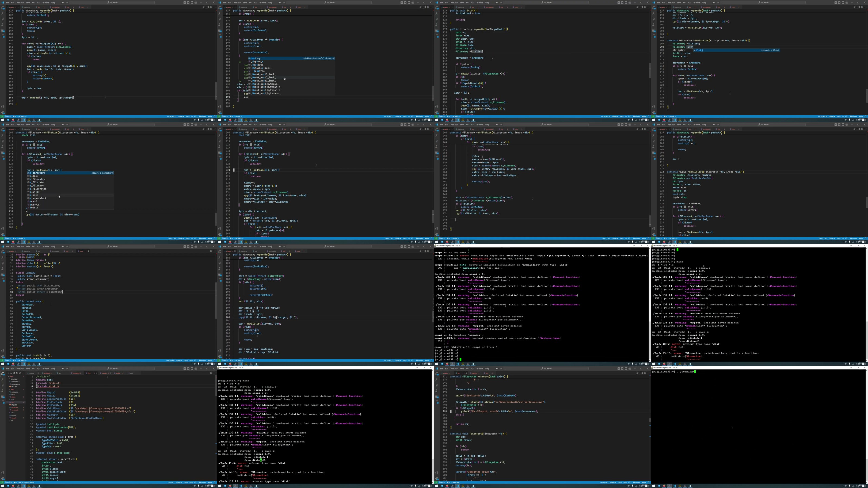
Task: Open Run dropdown arrow in readdir window's toolbar
Action: (x=206, y=7)
